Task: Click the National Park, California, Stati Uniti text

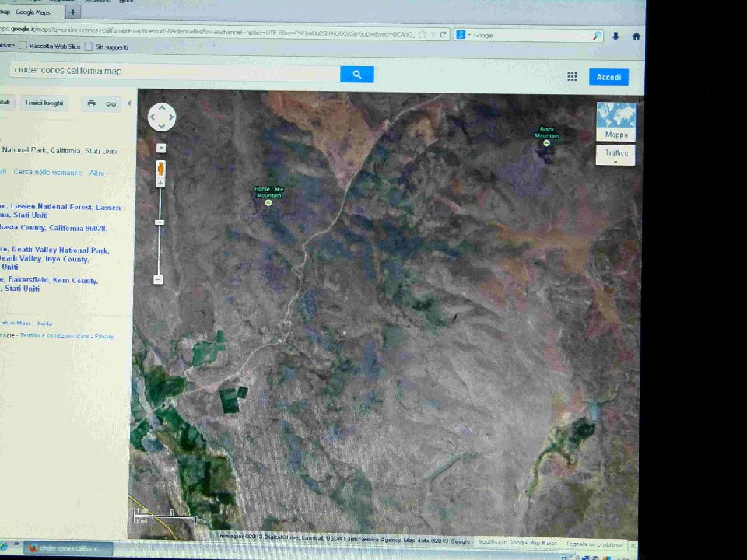Action: click(x=59, y=150)
